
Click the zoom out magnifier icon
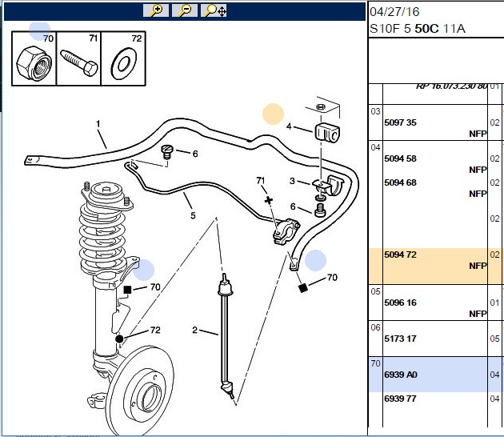(x=185, y=10)
